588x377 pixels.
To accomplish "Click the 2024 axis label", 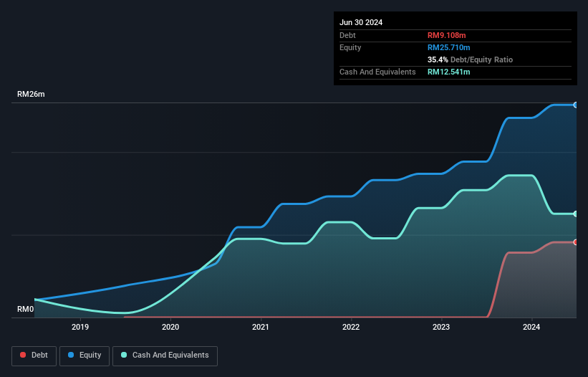I will point(531,327).
